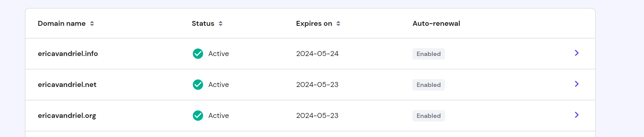The height and width of the screenshot is (137, 644).
Task: Open the ericavandriel.info domain link
Action: tap(68, 54)
